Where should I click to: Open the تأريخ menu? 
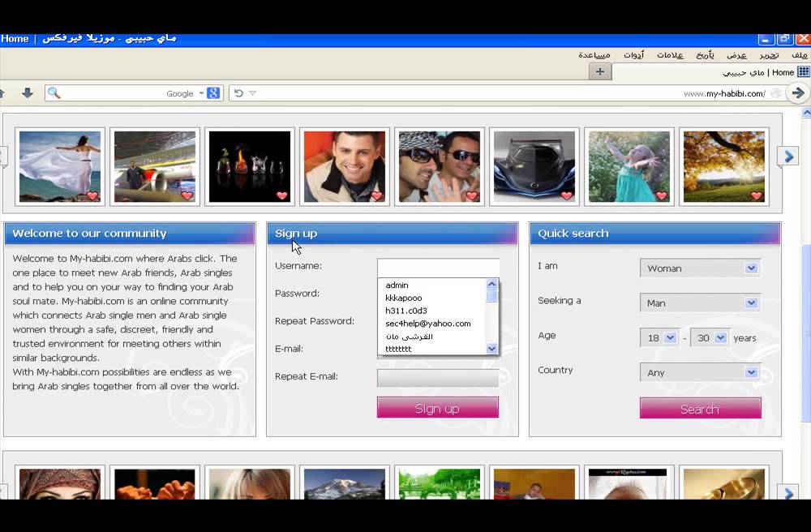(x=705, y=55)
